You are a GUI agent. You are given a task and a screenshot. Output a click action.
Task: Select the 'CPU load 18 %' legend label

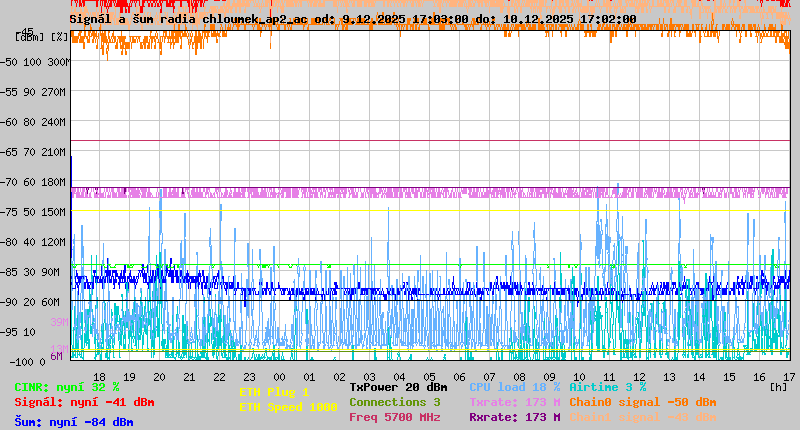515,387
